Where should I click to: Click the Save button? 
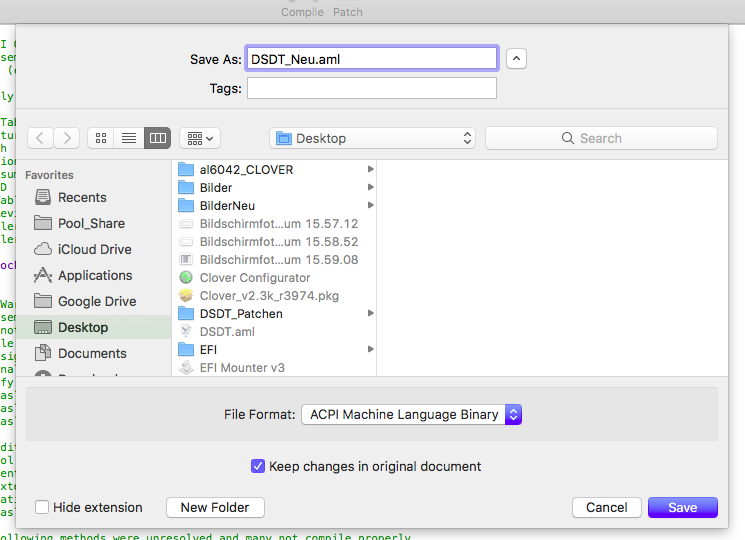click(683, 507)
